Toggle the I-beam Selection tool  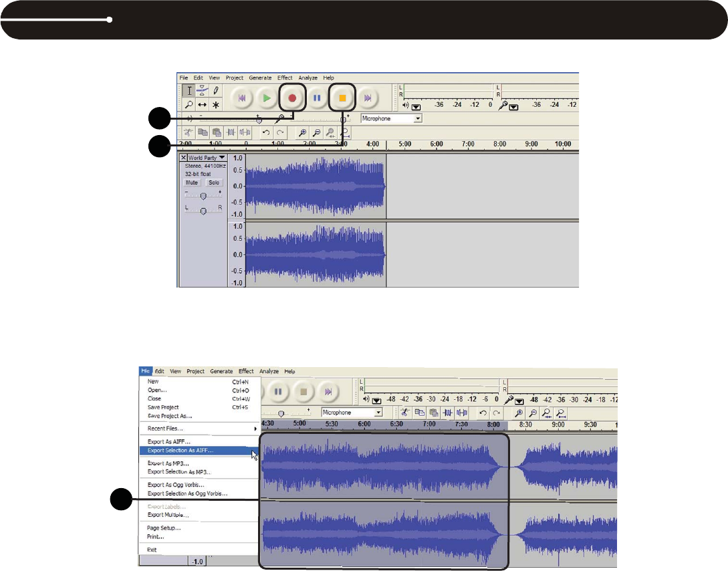point(189,90)
